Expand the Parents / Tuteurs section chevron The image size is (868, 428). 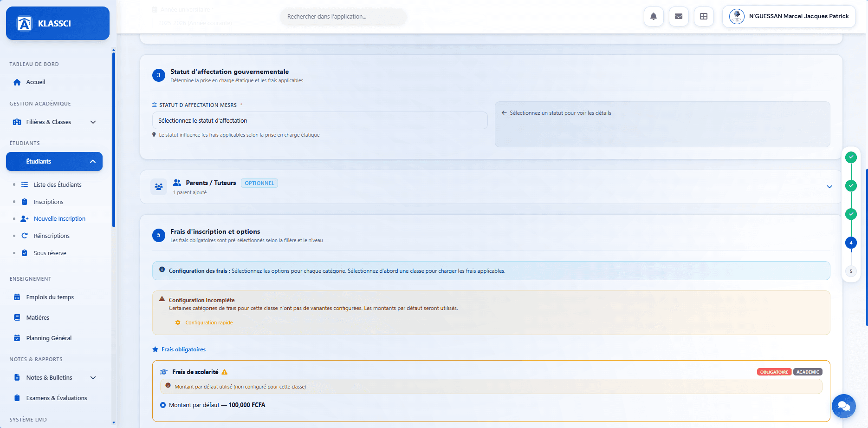pos(829,187)
